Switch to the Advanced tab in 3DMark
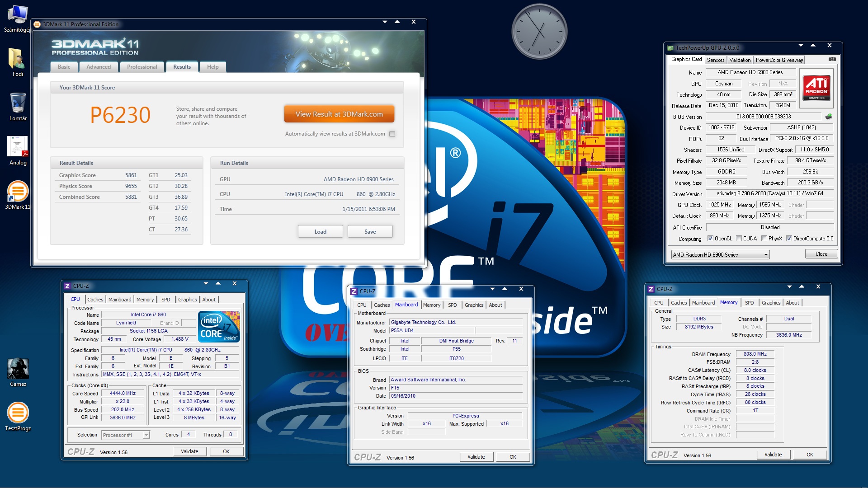Viewport: 868px width, 488px height. coord(99,67)
